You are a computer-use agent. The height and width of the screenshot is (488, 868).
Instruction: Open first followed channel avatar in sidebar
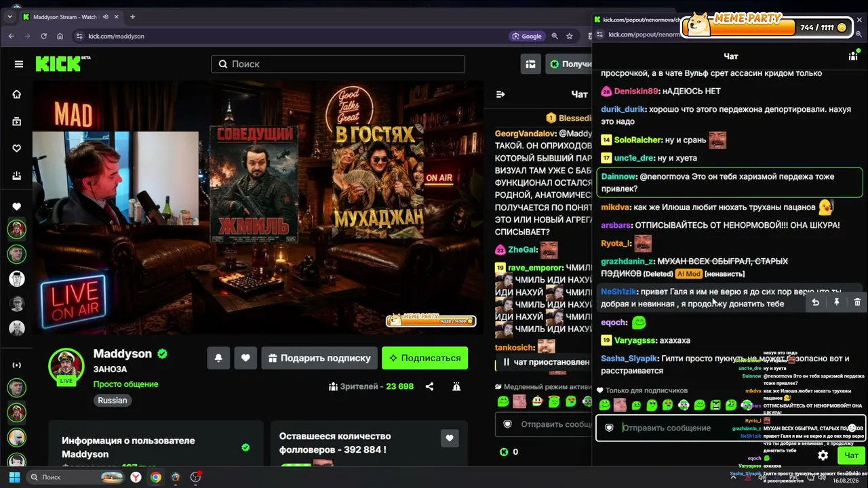(17, 229)
